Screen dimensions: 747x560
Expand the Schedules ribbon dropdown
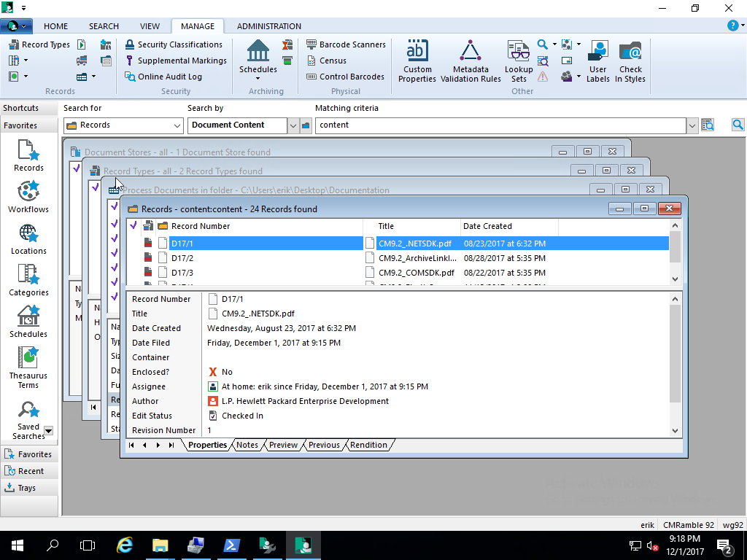click(x=258, y=79)
